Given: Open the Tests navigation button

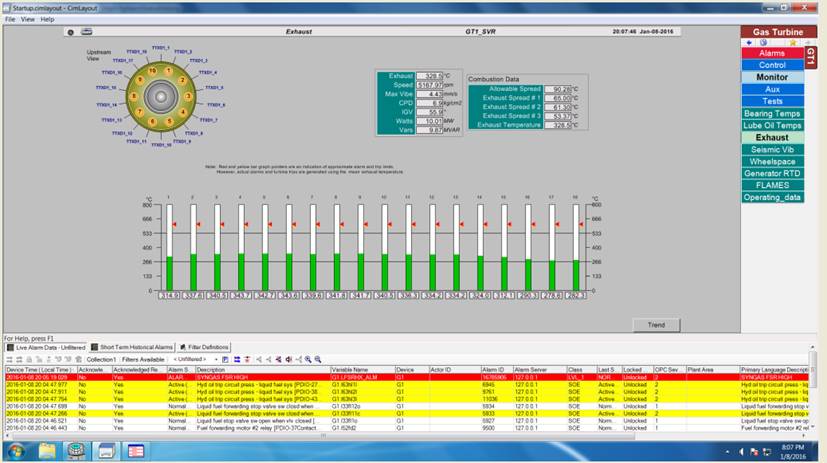Looking at the screenshot, I should pyautogui.click(x=772, y=101).
